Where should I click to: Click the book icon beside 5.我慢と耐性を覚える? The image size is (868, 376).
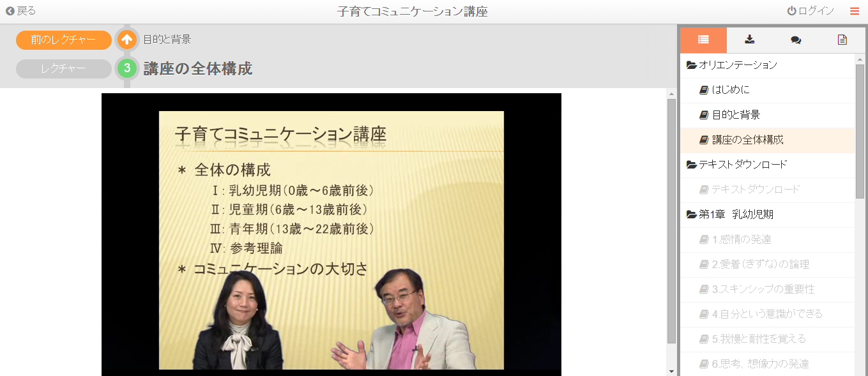click(x=704, y=339)
